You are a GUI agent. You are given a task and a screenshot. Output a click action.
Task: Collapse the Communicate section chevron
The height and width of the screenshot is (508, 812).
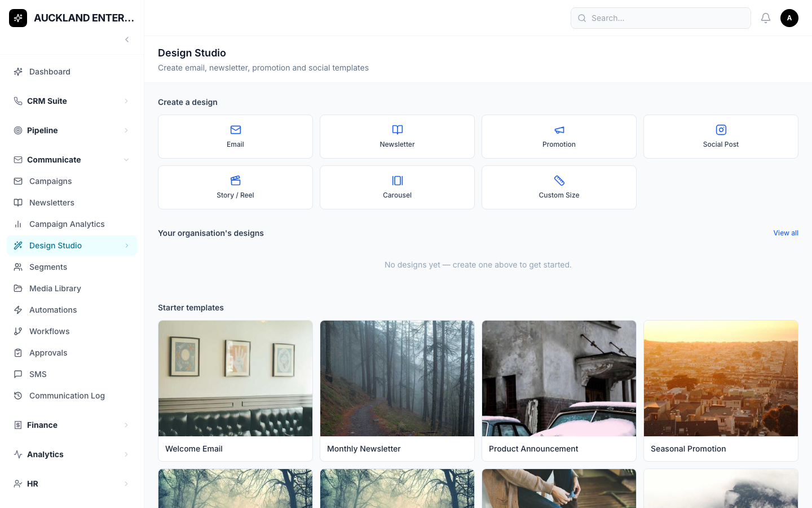pyautogui.click(x=126, y=160)
